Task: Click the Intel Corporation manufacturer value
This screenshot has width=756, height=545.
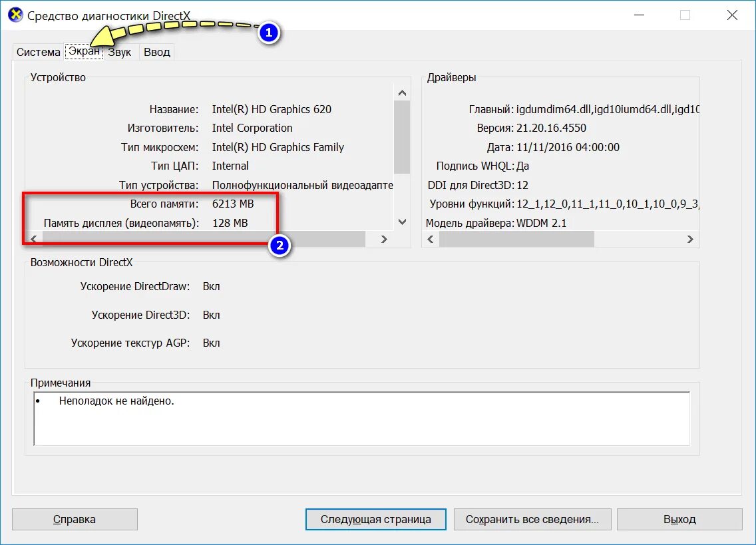Action: [x=252, y=128]
